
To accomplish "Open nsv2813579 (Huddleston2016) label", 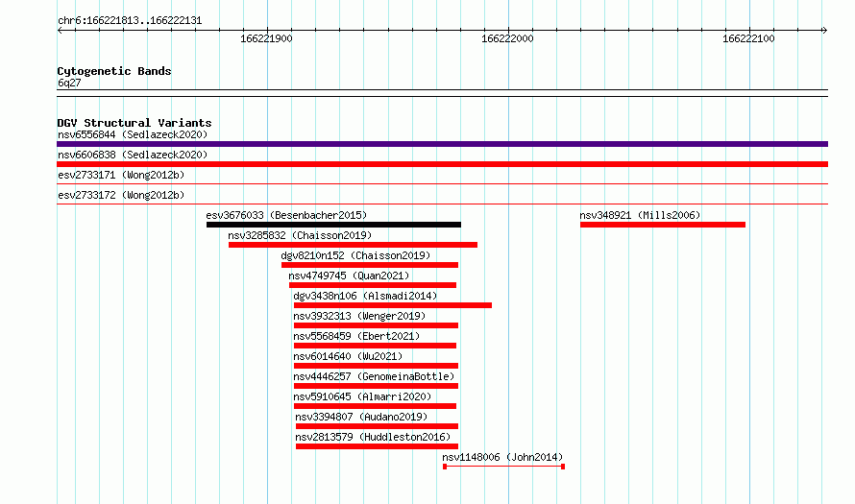I will [x=373, y=437].
